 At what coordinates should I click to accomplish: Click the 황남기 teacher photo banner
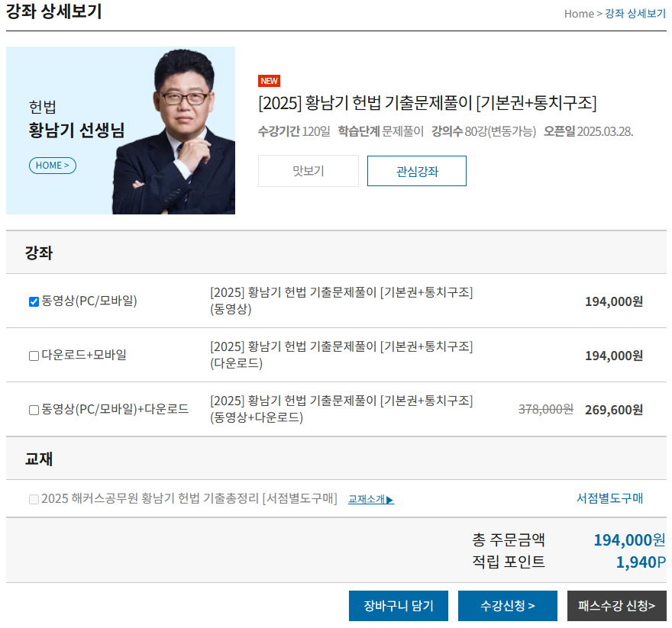pyautogui.click(x=121, y=130)
